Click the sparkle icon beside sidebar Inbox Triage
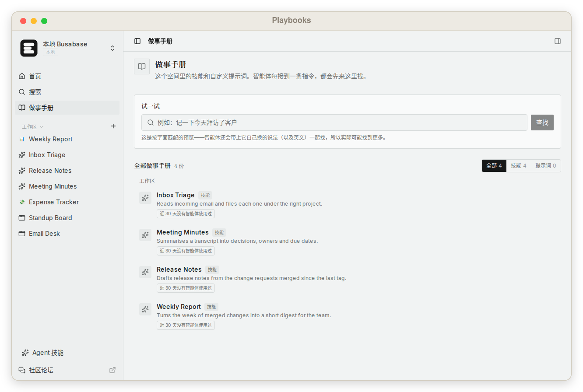Viewport: 583px width, 392px height. [22, 155]
